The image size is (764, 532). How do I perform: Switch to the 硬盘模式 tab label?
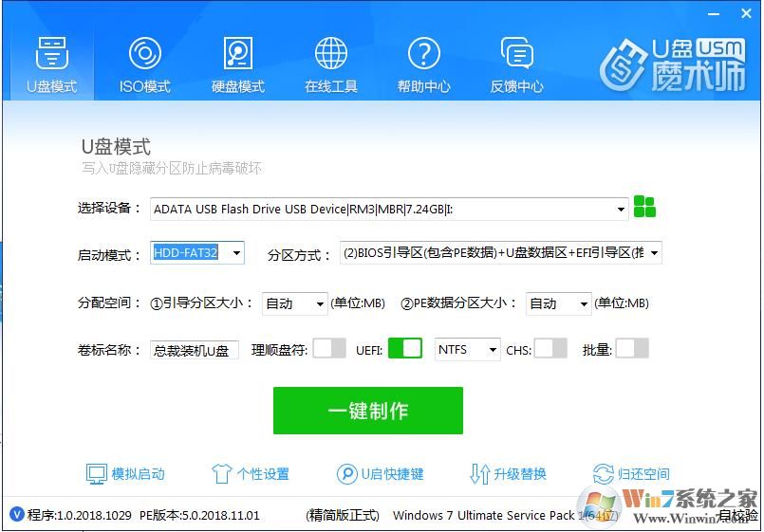[x=238, y=86]
